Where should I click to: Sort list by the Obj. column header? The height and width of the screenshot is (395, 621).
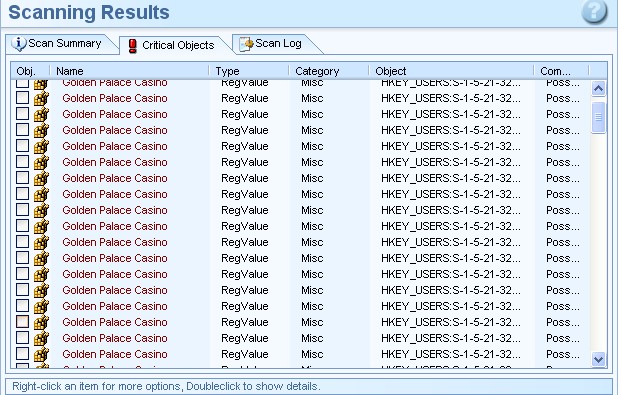[30, 71]
